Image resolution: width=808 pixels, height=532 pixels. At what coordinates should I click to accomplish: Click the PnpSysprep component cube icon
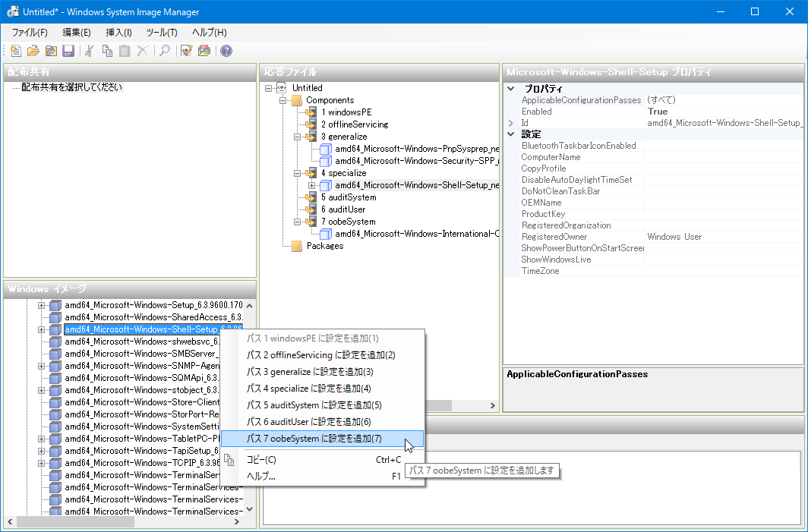(x=326, y=149)
